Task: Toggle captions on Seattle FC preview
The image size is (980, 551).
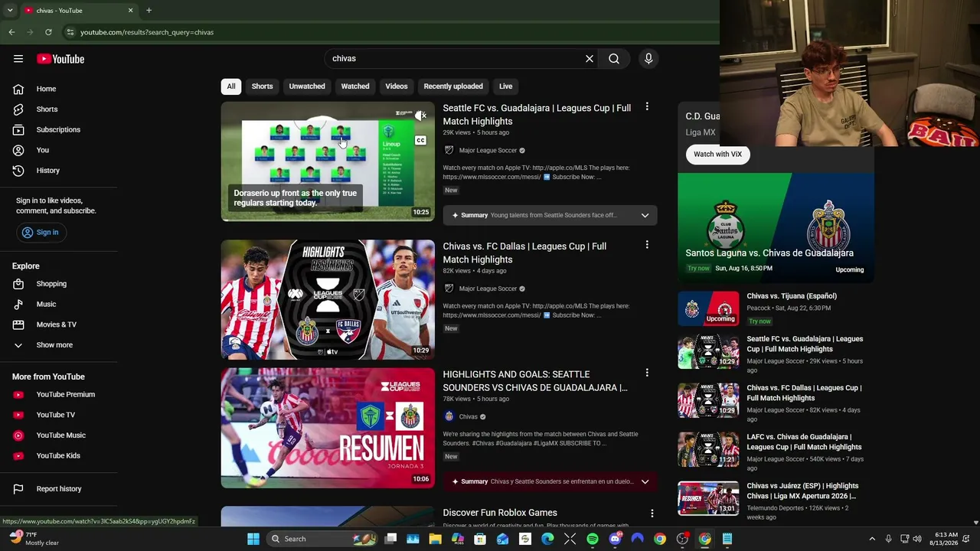Action: point(420,141)
